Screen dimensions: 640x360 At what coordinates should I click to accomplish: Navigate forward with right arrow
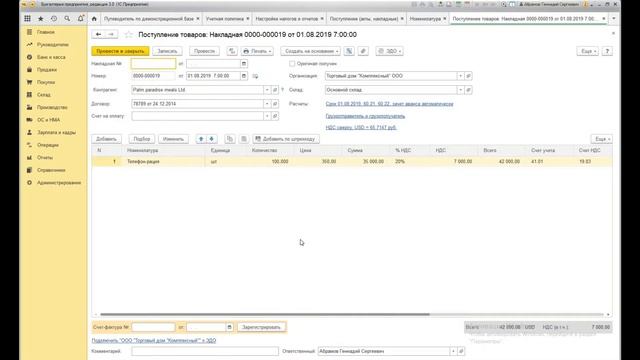tap(111, 34)
